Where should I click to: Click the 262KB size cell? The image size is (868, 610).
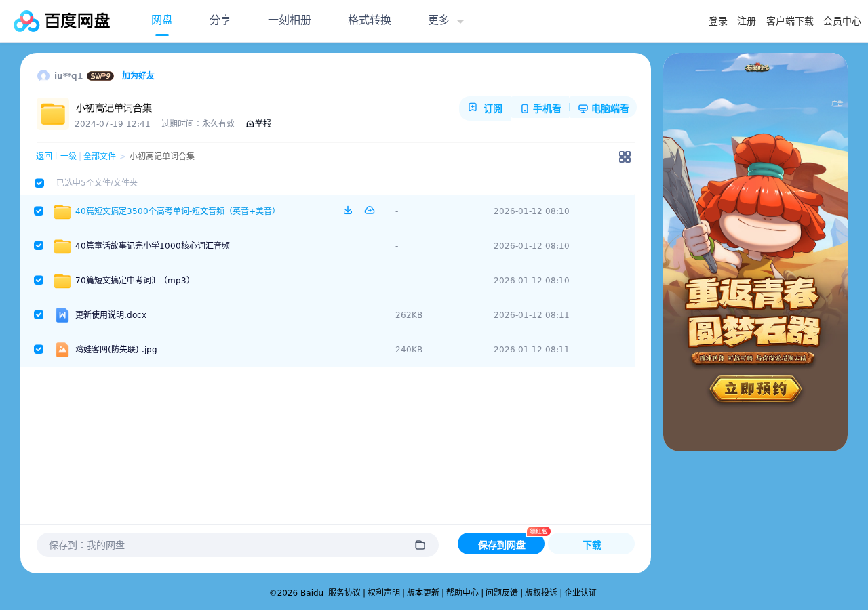pos(409,315)
